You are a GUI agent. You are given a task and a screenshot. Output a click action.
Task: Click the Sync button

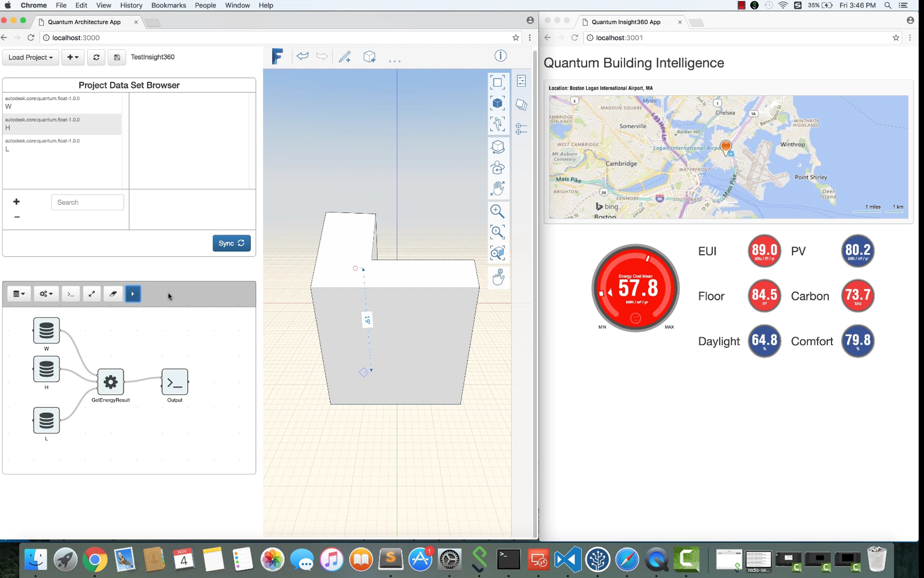[x=231, y=243]
